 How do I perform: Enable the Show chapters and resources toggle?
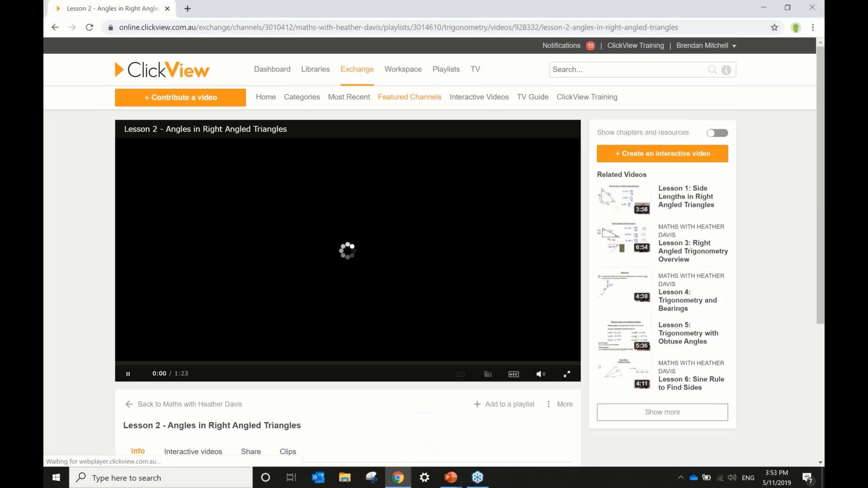click(717, 132)
